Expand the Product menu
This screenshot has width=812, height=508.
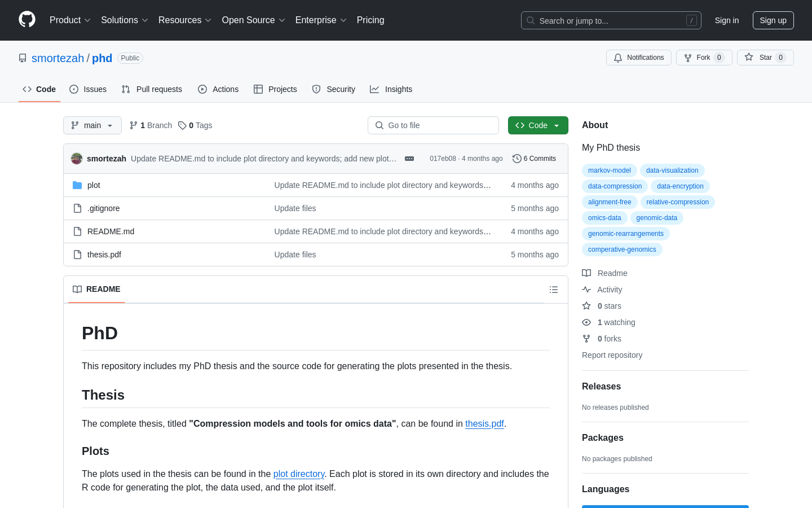(x=70, y=20)
